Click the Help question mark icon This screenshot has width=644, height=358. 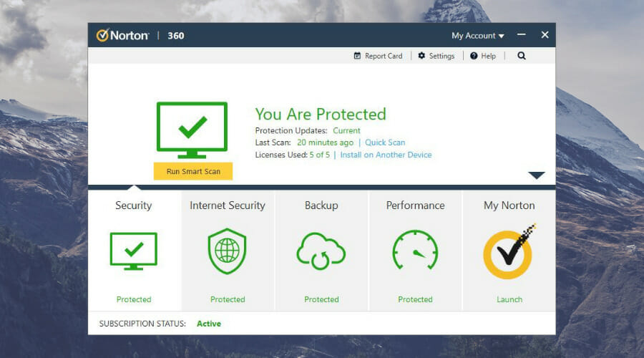click(474, 55)
